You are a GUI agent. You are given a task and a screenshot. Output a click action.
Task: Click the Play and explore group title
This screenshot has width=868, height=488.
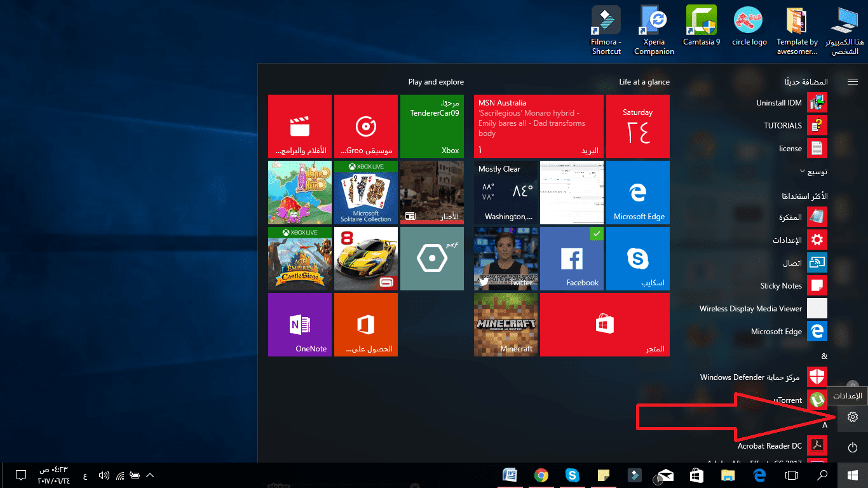point(436,82)
